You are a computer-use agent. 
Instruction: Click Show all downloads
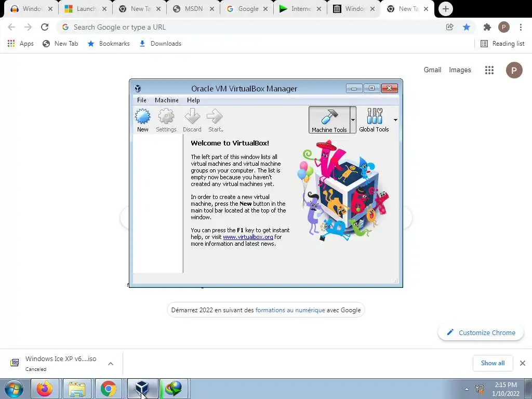pos(493,363)
